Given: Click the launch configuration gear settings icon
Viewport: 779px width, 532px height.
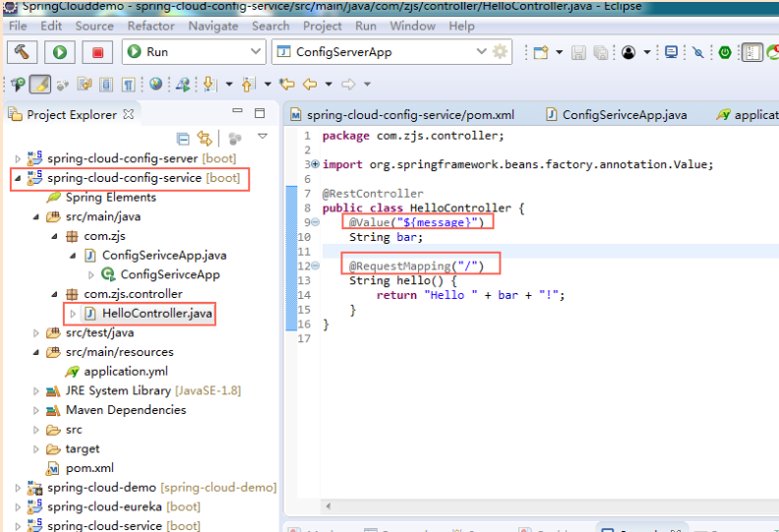Looking at the screenshot, I should click(x=500, y=52).
